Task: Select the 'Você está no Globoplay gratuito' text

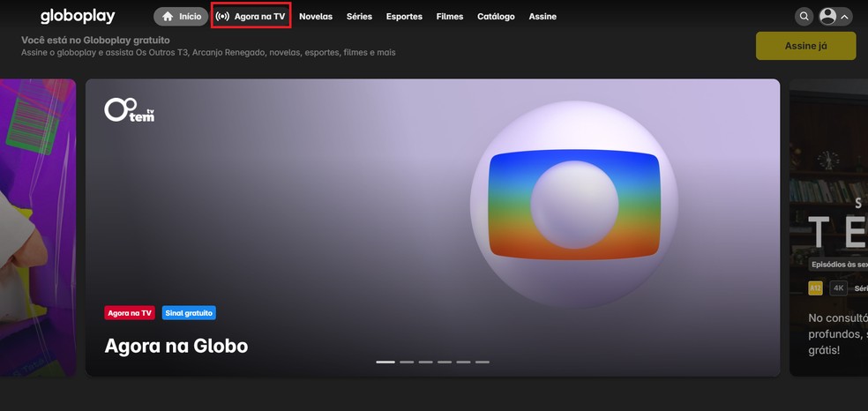Action: coord(95,41)
